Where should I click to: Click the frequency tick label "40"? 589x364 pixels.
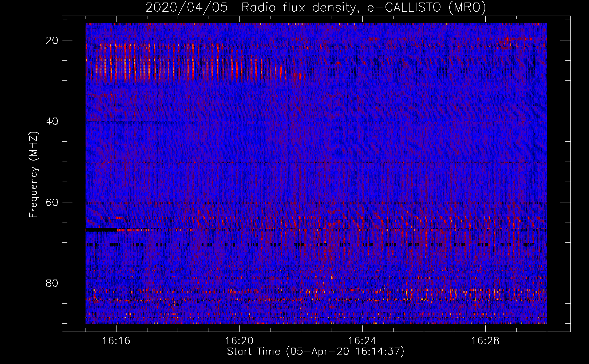pyautogui.click(x=52, y=121)
